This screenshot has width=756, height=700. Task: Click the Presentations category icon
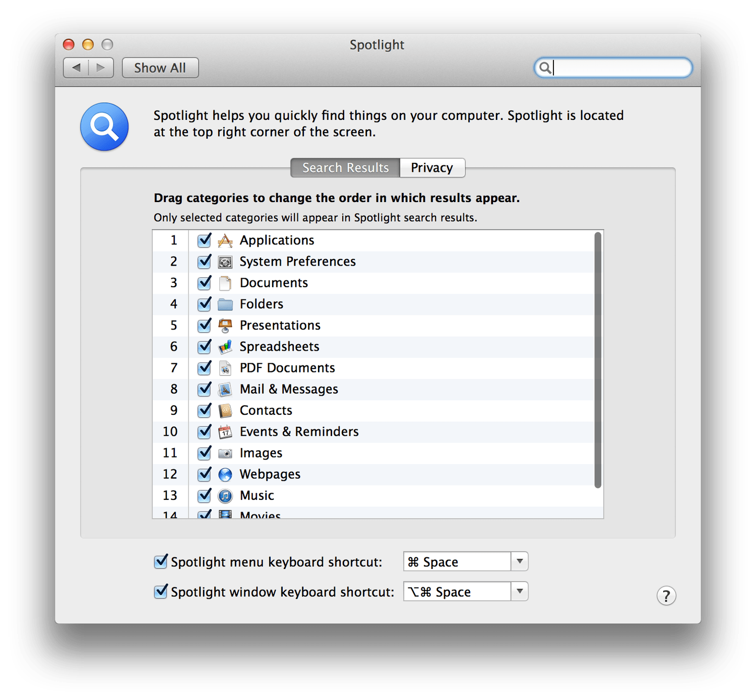point(225,326)
